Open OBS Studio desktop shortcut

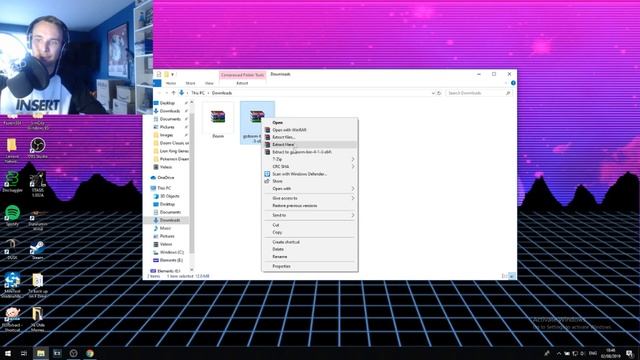(38, 148)
